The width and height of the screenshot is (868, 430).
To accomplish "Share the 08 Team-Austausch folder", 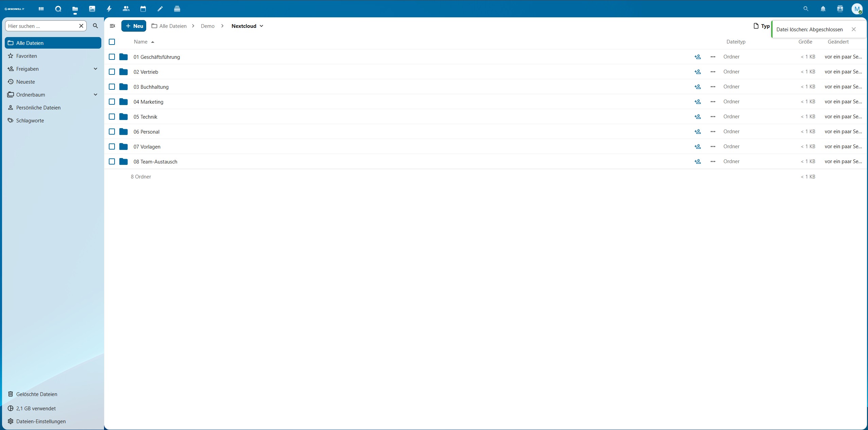I will point(697,161).
